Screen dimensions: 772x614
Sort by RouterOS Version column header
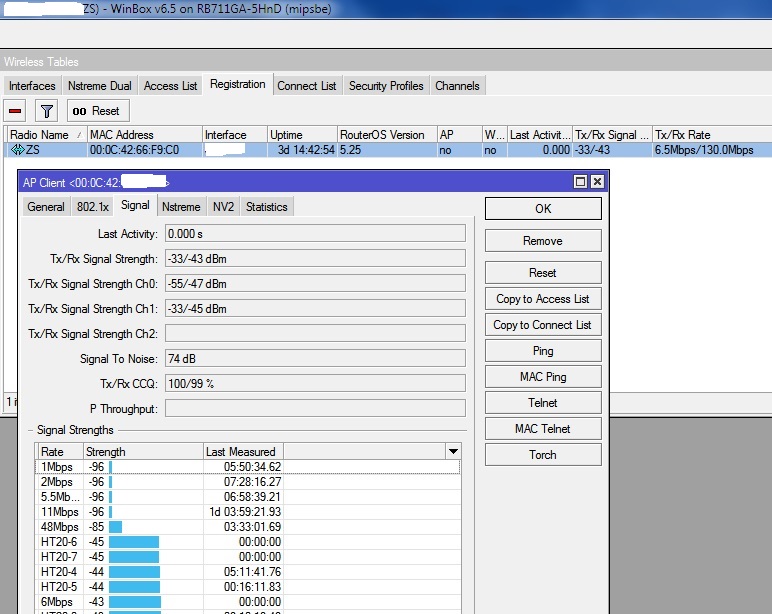point(387,134)
